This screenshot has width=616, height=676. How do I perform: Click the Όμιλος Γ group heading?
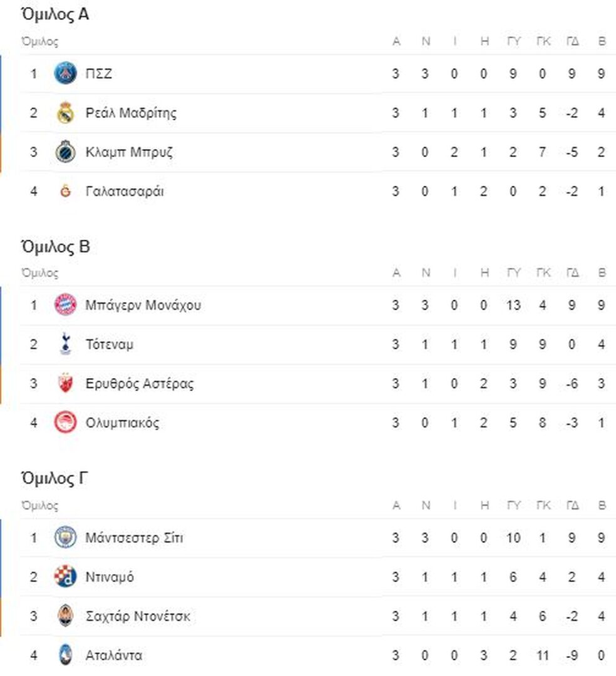(x=54, y=479)
